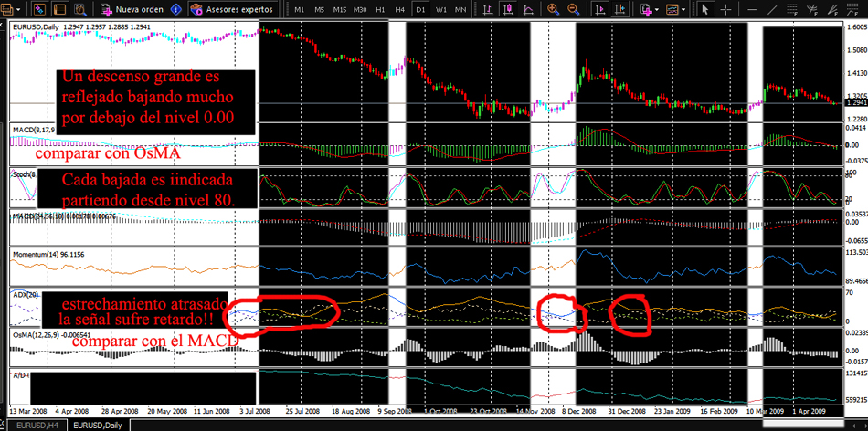Image resolution: width=868 pixels, height=431 pixels.
Task: Enable chart shift from right edge
Action: tap(621, 9)
